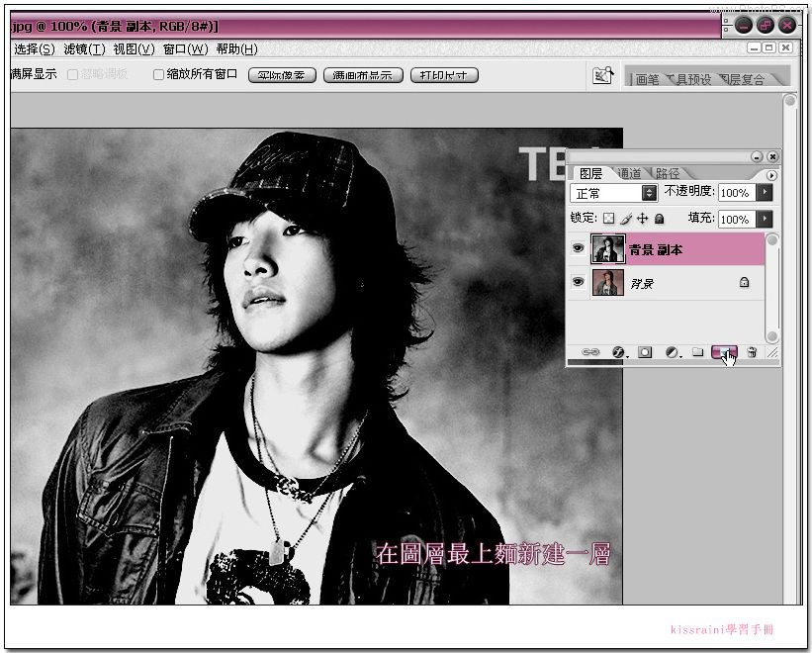812x653 pixels.
Task: Create new fill or adjustment layer
Action: (x=673, y=352)
